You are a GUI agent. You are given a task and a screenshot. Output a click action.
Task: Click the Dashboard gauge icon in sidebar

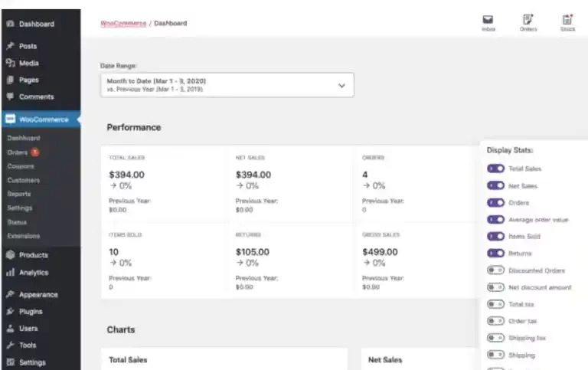pos(10,24)
